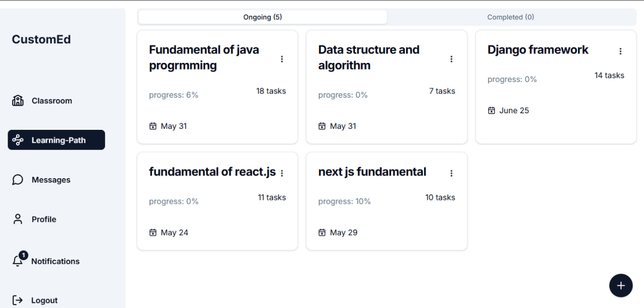644x308 pixels.
Task: Open options menu for Fundamental of java progrmming
Action: tap(282, 59)
